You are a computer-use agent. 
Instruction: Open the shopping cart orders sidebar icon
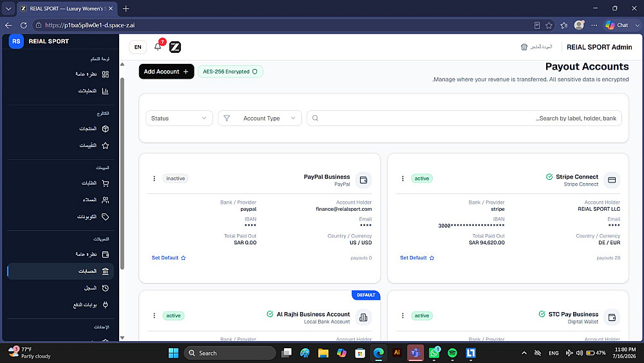click(x=105, y=183)
